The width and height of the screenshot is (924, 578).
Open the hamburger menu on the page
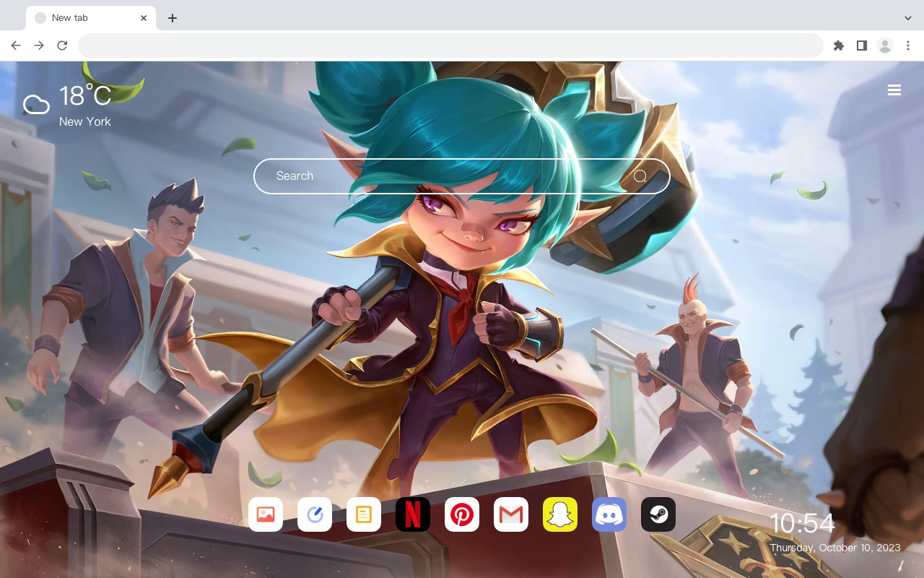tap(894, 90)
